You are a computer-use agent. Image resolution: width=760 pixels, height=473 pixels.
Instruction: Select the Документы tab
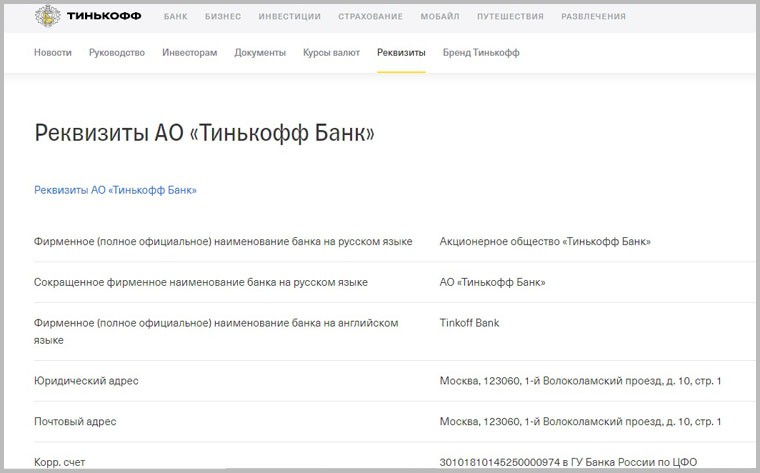[x=260, y=53]
